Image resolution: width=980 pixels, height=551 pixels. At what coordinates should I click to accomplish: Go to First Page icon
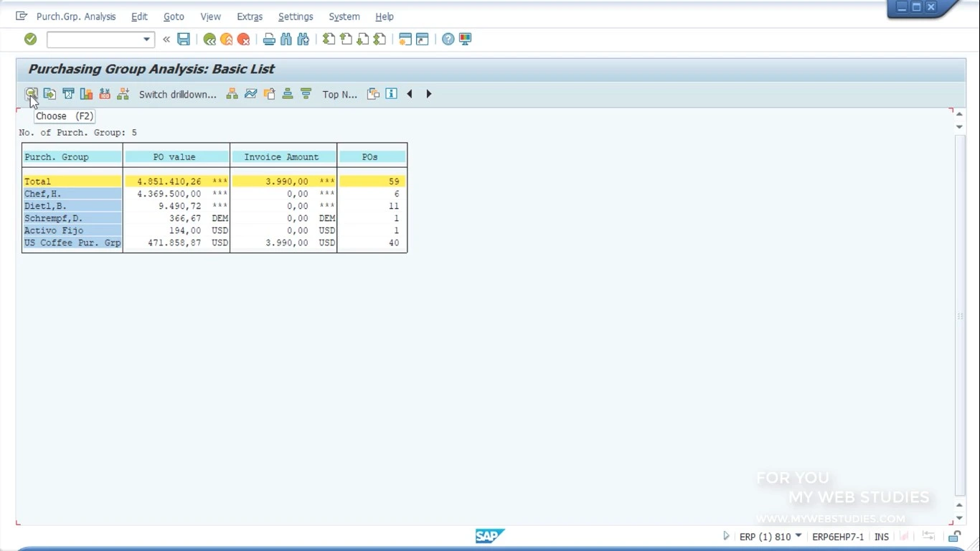(x=329, y=39)
